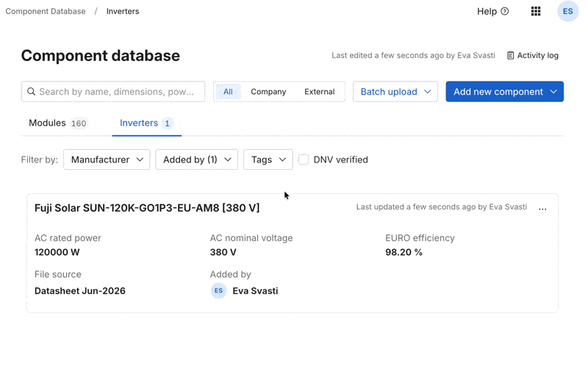
Task: Click the ES user avatar in header
Action: pos(567,11)
